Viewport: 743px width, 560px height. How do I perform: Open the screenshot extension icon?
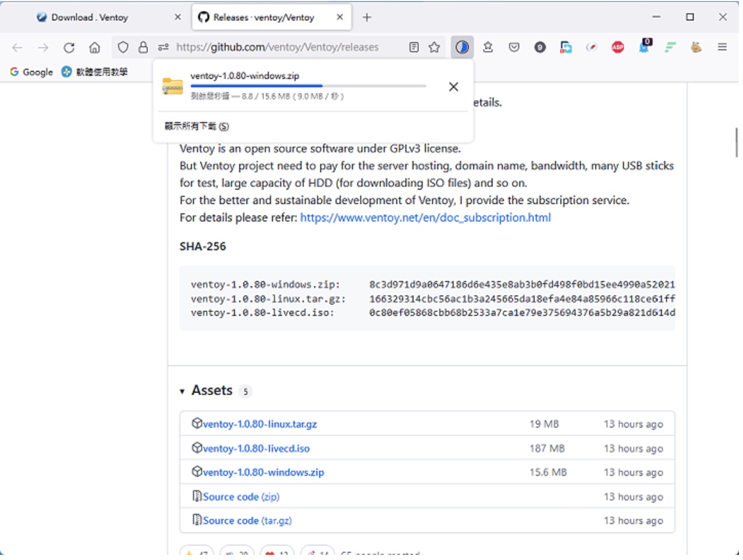(x=566, y=48)
